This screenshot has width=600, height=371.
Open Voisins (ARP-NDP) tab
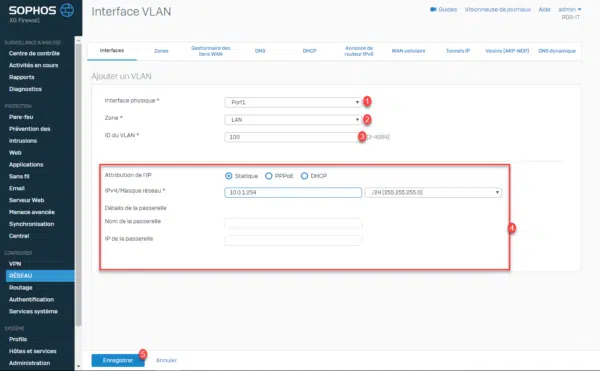[507, 51]
